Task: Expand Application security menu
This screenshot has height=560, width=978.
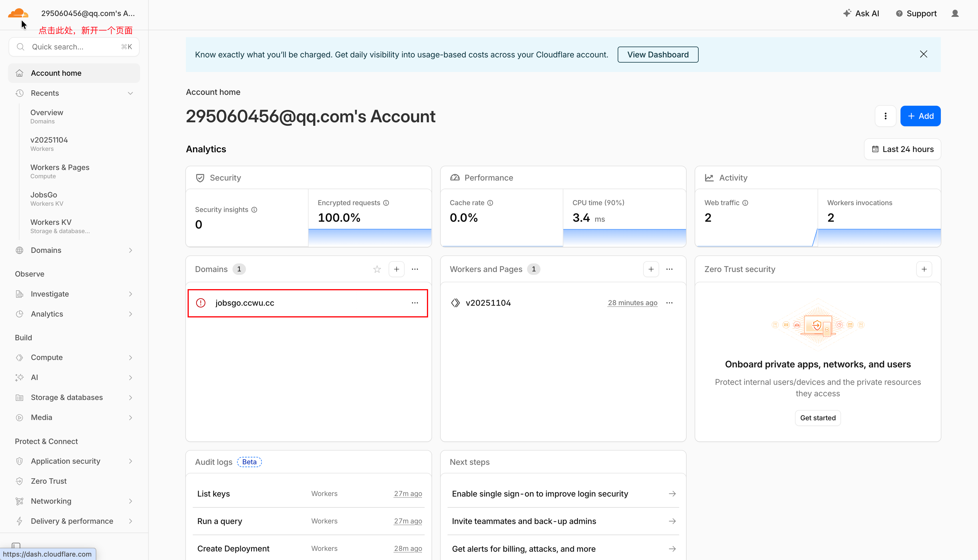Action: (x=74, y=461)
